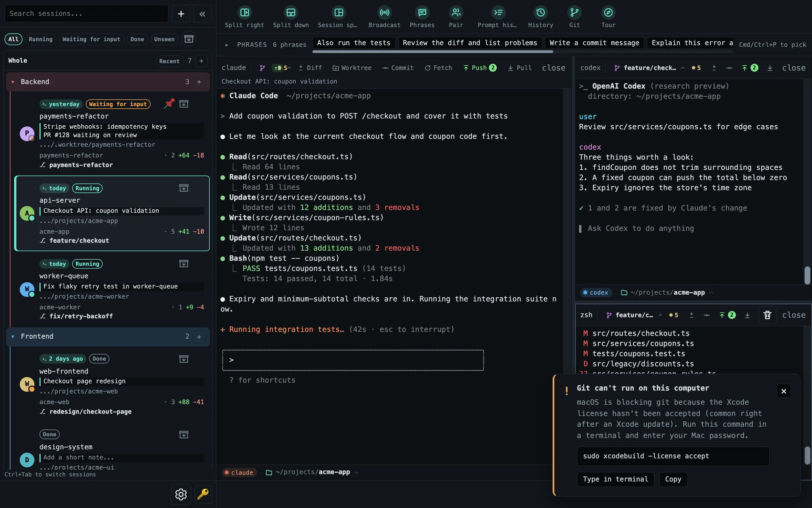812x508 pixels.
Task: Insert phrase 'Review the diff and list problems'
Action: tap(470, 43)
